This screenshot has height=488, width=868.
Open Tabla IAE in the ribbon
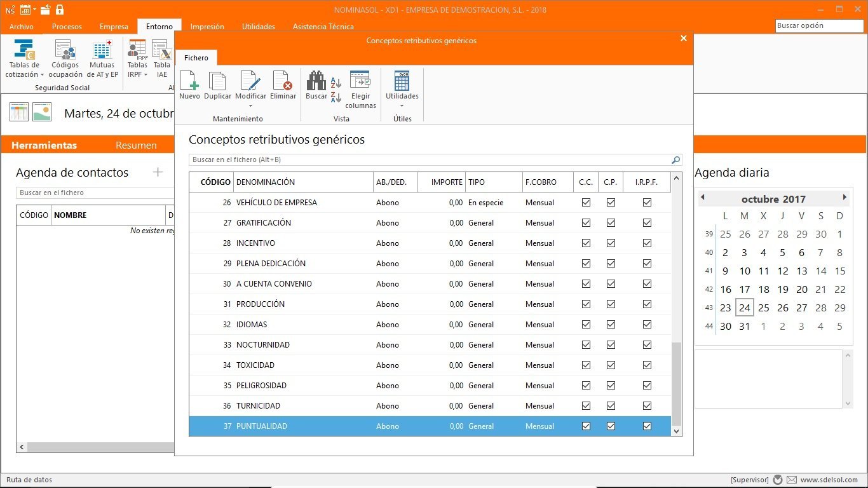coord(162,59)
